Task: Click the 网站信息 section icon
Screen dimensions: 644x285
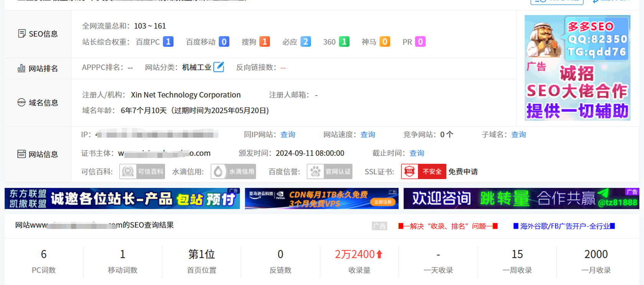Action: coord(21,154)
